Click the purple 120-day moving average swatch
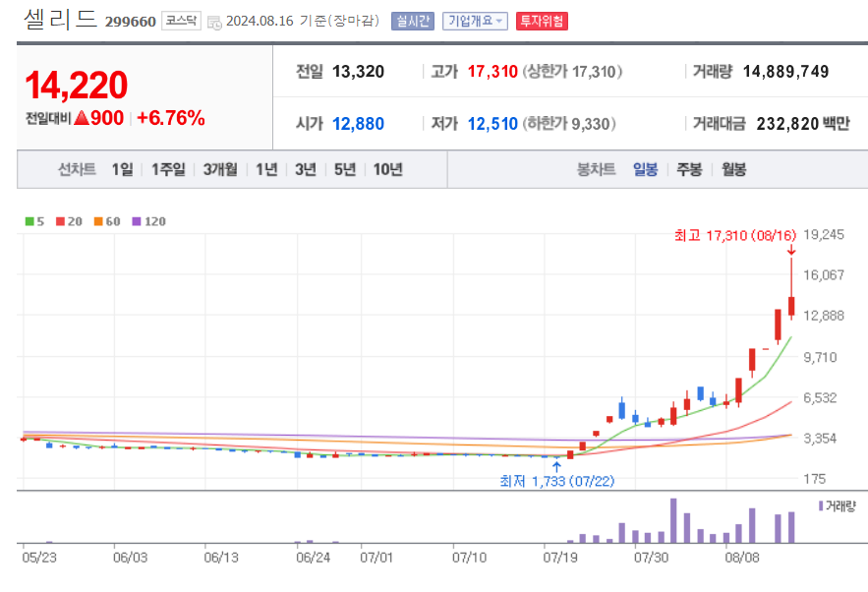The image size is (868, 592). [x=137, y=221]
